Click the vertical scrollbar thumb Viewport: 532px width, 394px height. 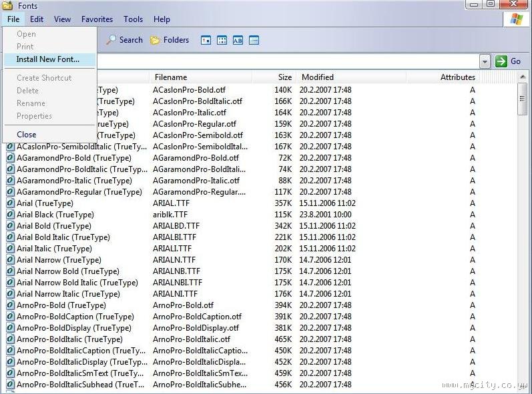point(523,99)
